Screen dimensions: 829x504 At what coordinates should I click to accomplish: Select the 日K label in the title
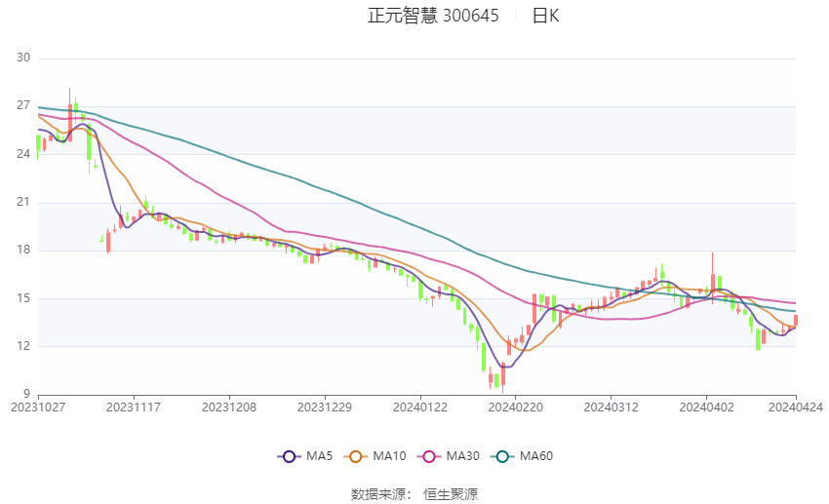[x=545, y=16]
